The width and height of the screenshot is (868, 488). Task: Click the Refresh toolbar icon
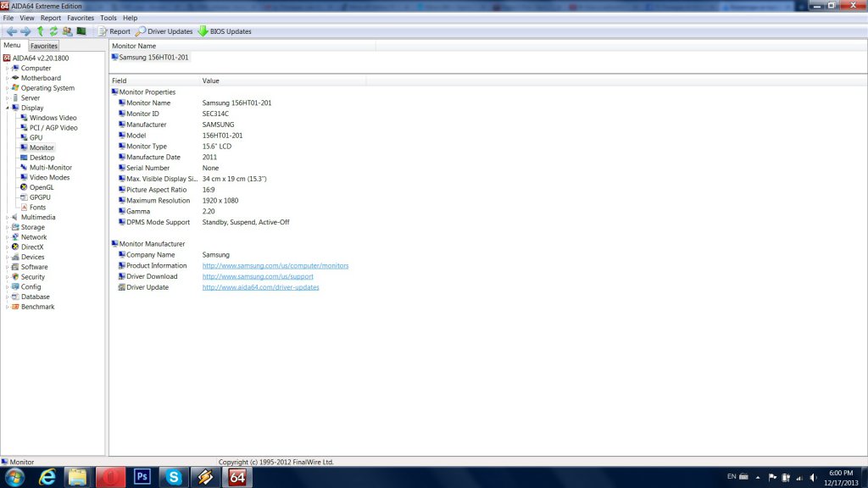pyautogui.click(x=53, y=31)
